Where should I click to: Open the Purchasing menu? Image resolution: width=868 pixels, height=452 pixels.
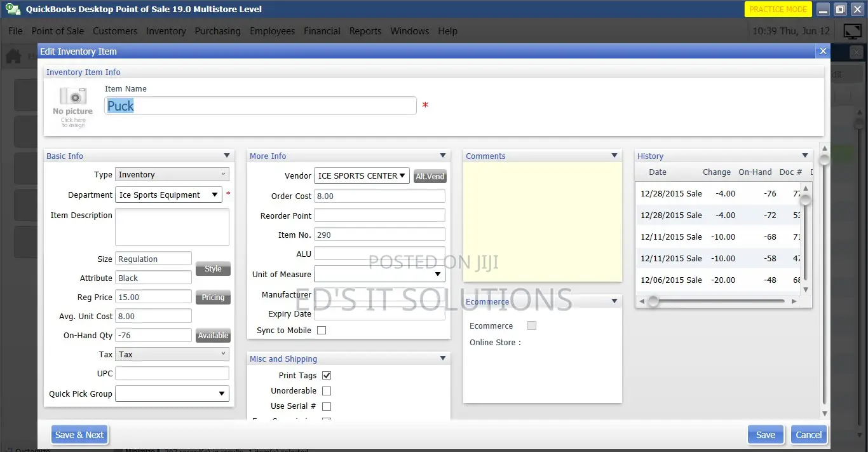[218, 31]
